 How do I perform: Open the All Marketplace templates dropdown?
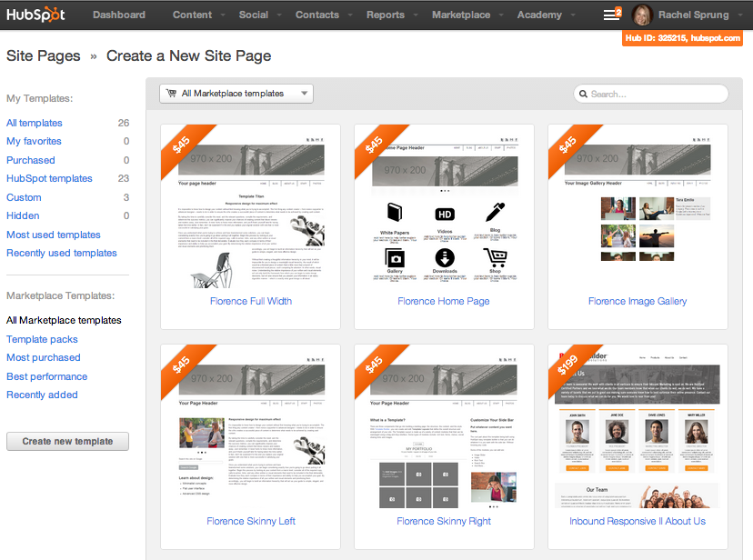point(236,94)
